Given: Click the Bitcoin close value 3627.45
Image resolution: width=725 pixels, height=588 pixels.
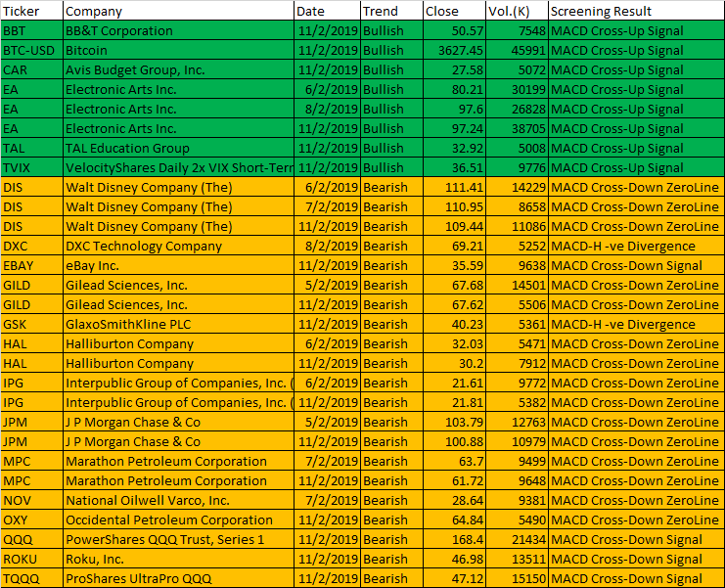Looking at the screenshot, I should click(x=455, y=50).
